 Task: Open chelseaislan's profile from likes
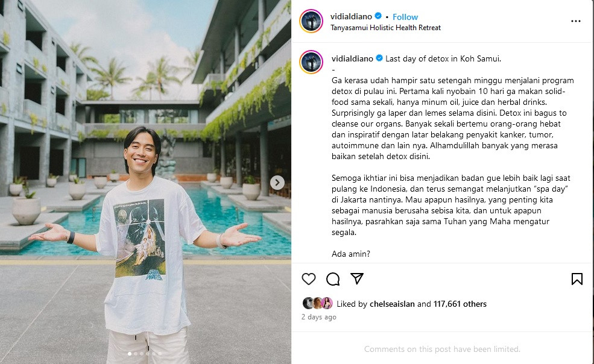(392, 304)
